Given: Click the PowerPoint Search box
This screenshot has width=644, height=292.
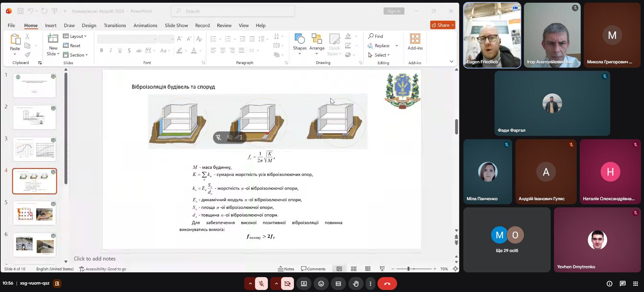Looking at the screenshot, I should coord(233,11).
